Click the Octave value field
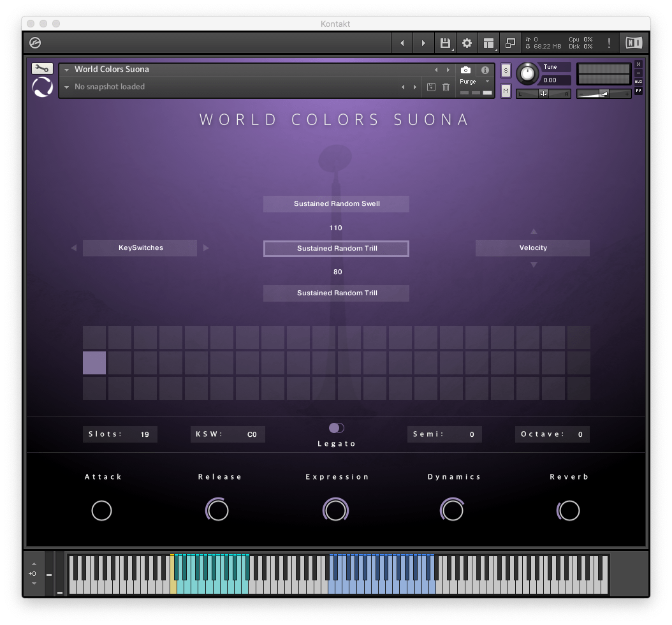 point(552,434)
